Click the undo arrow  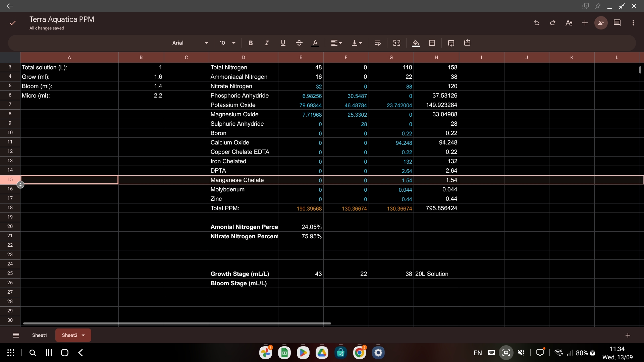click(537, 23)
